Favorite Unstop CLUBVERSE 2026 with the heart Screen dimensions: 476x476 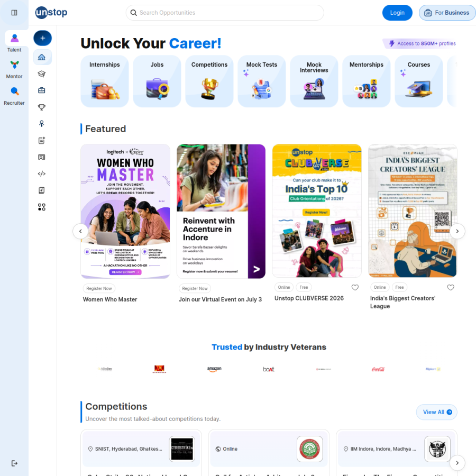click(x=355, y=287)
